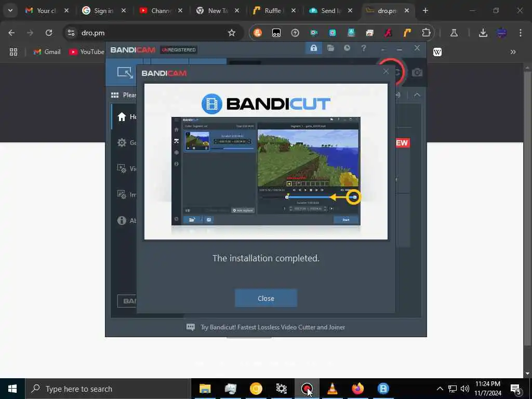This screenshot has height=399, width=532.
Task: Click the orange round extension icon
Action: point(258,33)
